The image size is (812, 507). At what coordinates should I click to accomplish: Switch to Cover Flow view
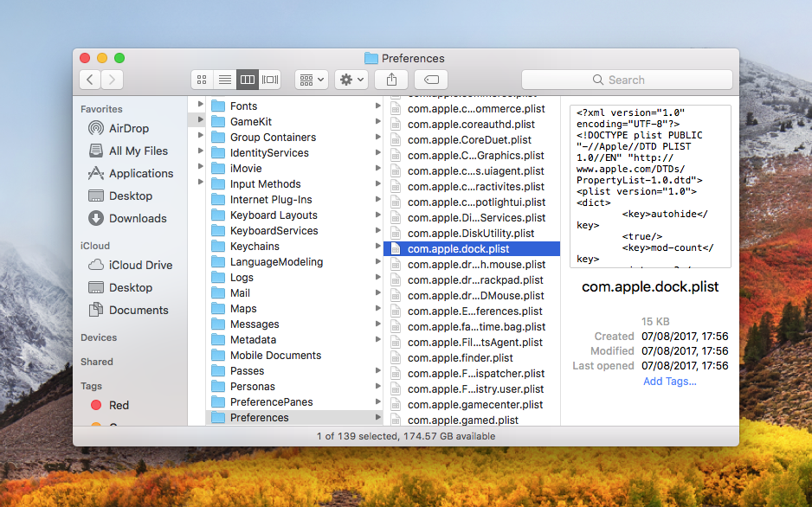(270, 80)
